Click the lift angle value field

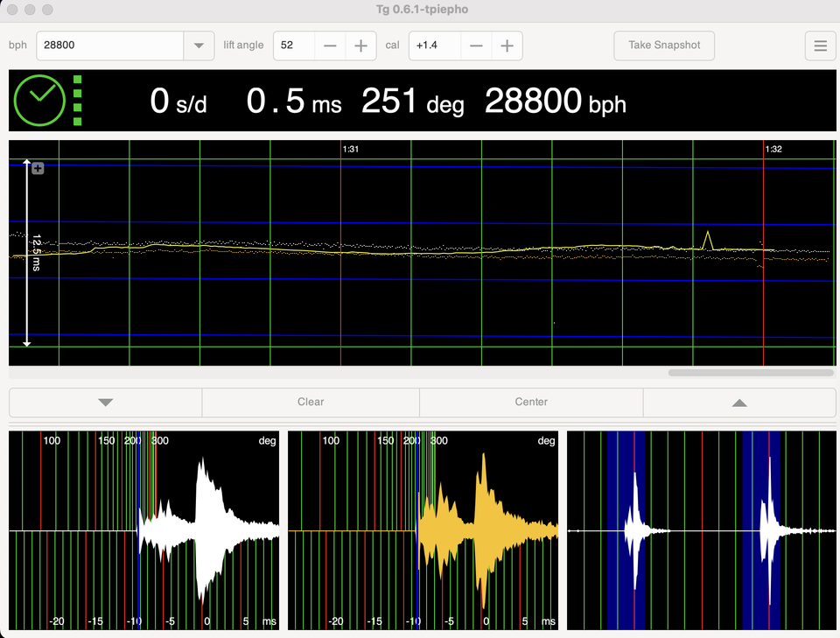294,46
